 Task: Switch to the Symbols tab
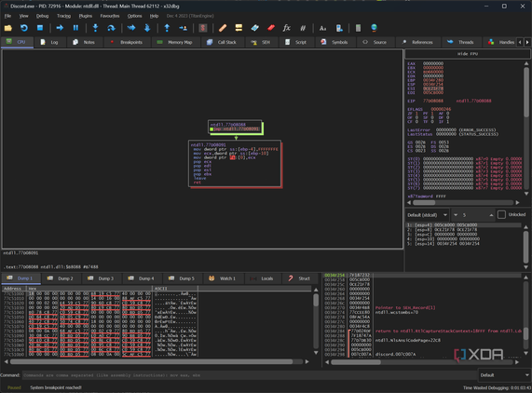pyautogui.click(x=334, y=42)
